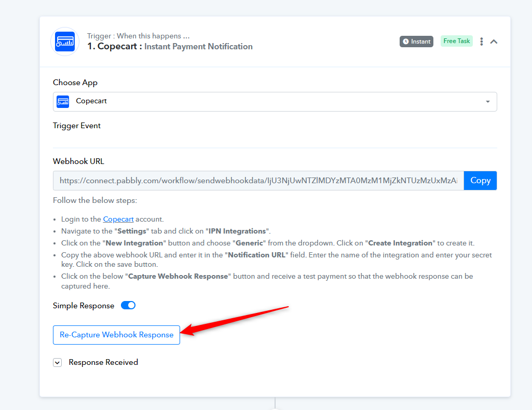The height and width of the screenshot is (410, 532).
Task: Open the Copecart account link
Action: pyautogui.click(x=118, y=219)
